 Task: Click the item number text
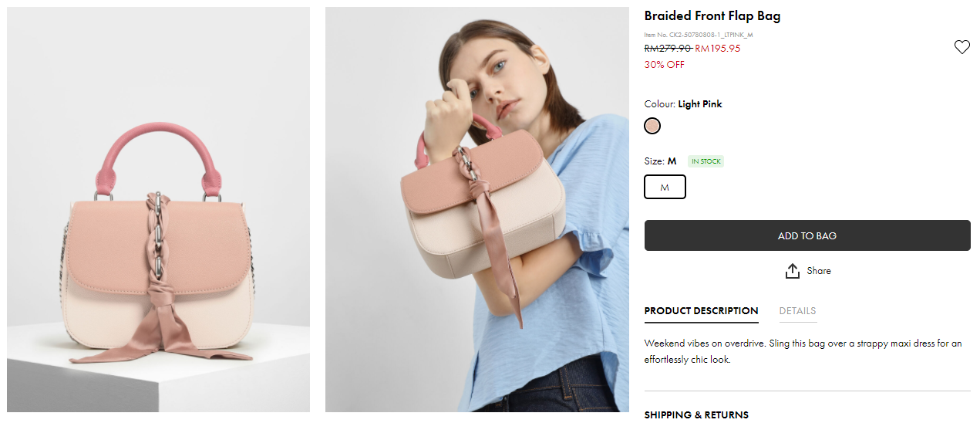[x=699, y=35]
